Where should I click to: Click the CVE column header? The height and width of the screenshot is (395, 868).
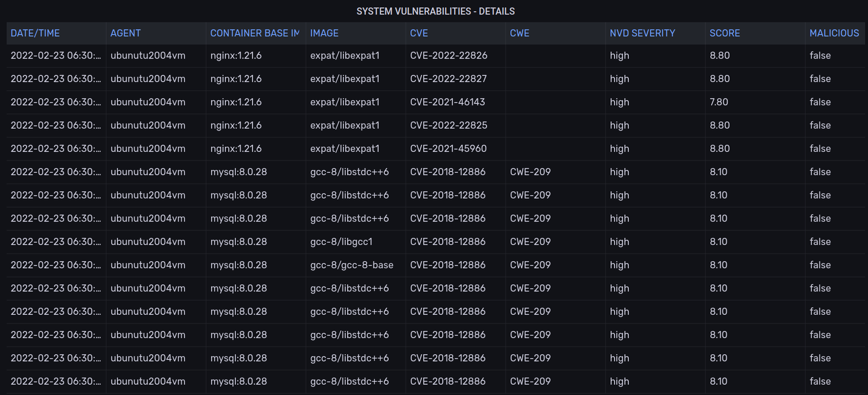419,33
